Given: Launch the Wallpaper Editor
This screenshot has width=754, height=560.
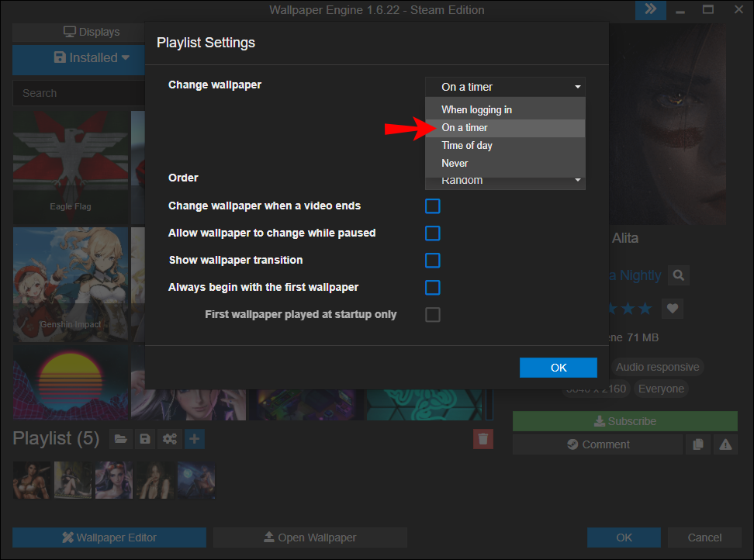Looking at the screenshot, I should coord(109,538).
